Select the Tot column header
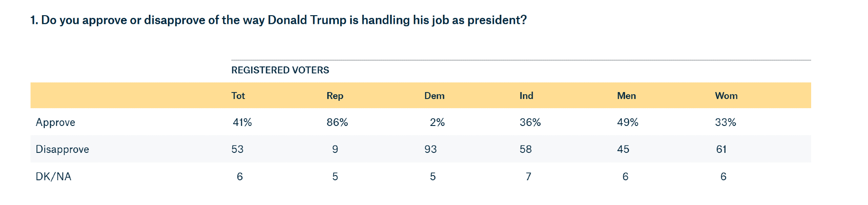The height and width of the screenshot is (205, 868). [x=238, y=96]
